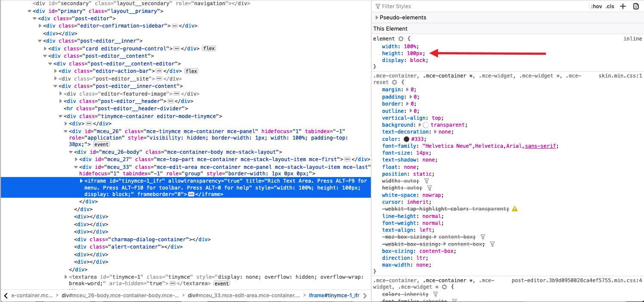Screen dimensions: 644x302
Task: Expand the padding shorthand property
Action: [411, 97]
